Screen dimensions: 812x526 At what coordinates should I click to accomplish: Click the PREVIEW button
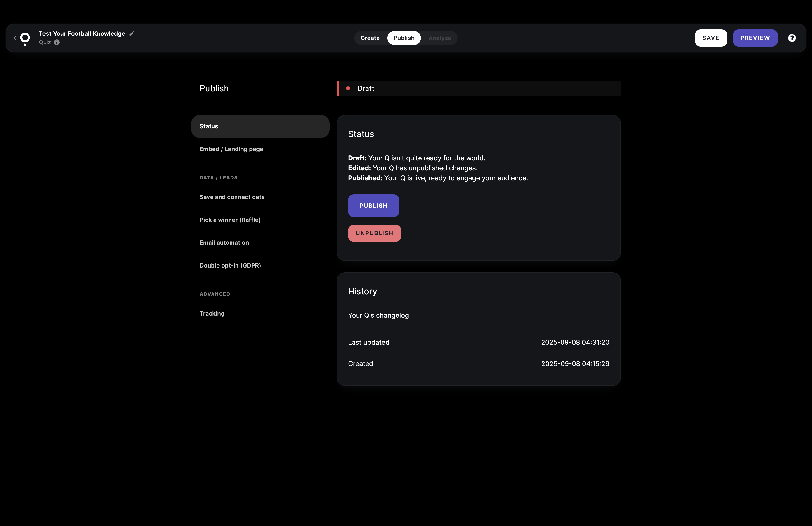755,38
